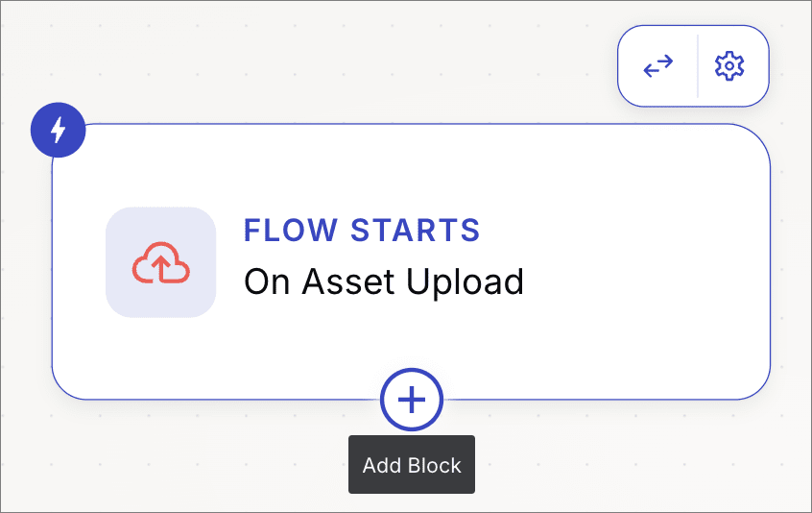
Task: Add a new block via circular plus button
Action: (412, 400)
